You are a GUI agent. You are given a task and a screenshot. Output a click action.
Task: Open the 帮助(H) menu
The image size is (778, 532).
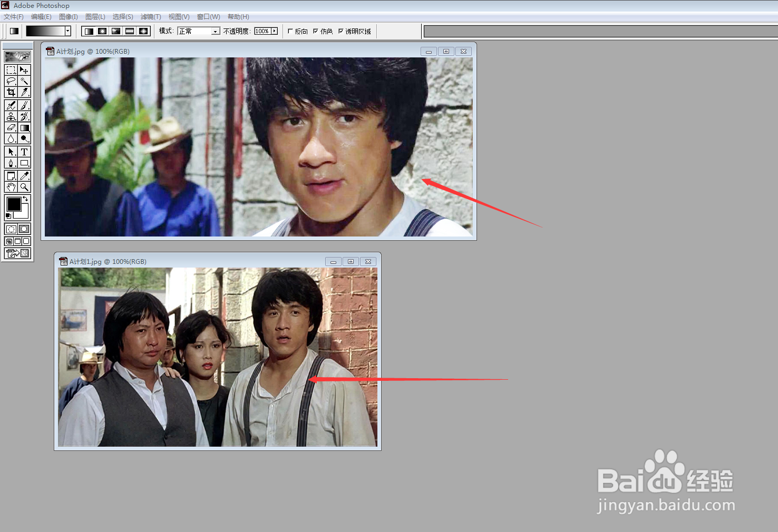click(238, 17)
